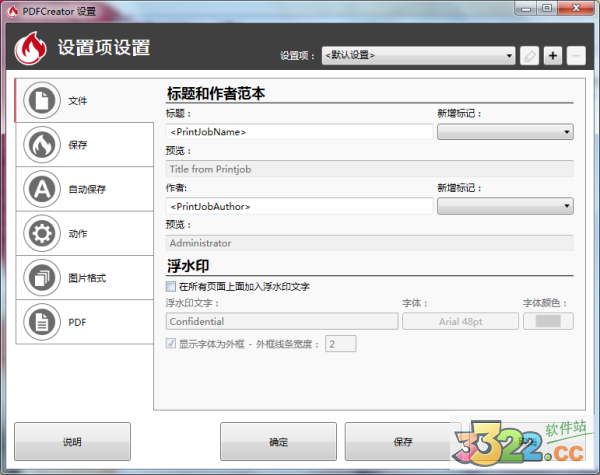The height and width of the screenshot is (475, 600).
Task: Open the 动作 gear icon section
Action: [x=42, y=233]
